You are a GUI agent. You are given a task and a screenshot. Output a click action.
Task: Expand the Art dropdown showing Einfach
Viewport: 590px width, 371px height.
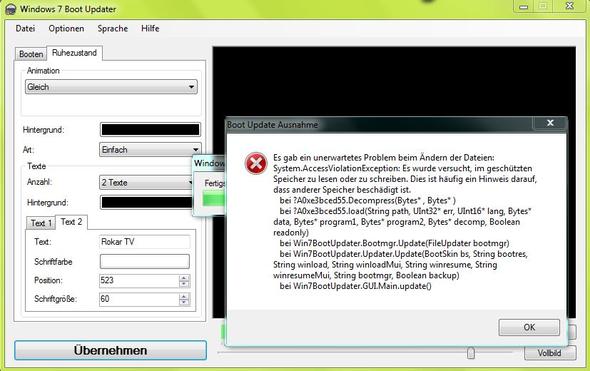150,150
